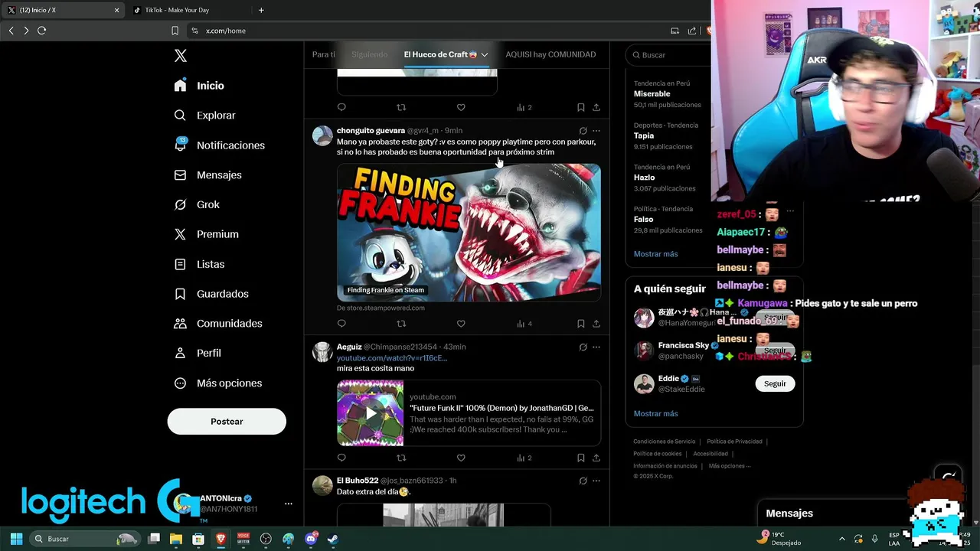Like Aeguiz's post
The image size is (980, 551).
coord(461,458)
